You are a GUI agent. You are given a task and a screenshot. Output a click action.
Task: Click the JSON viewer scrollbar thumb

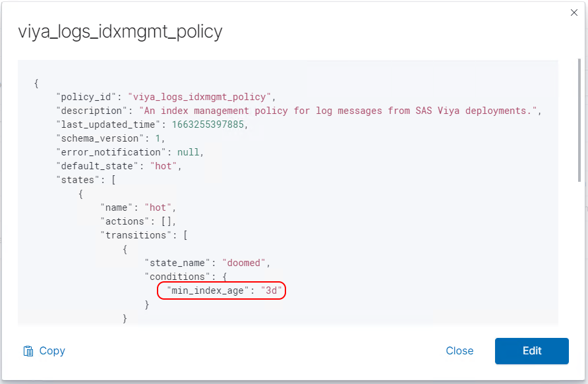[x=579, y=121]
